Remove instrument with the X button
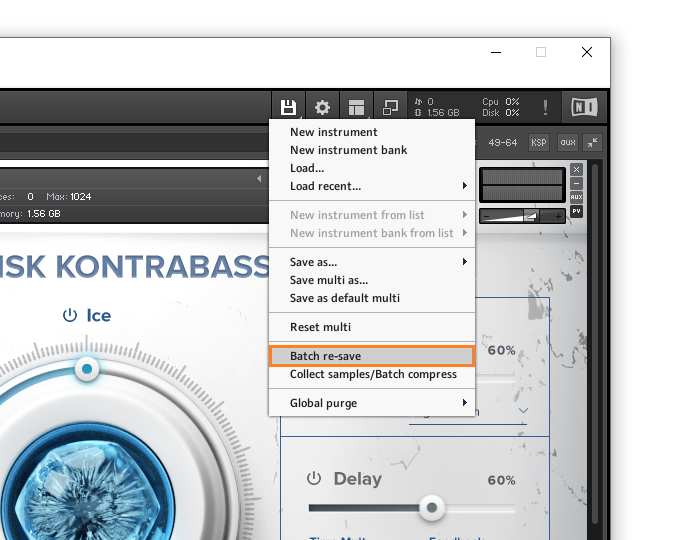 (576, 169)
